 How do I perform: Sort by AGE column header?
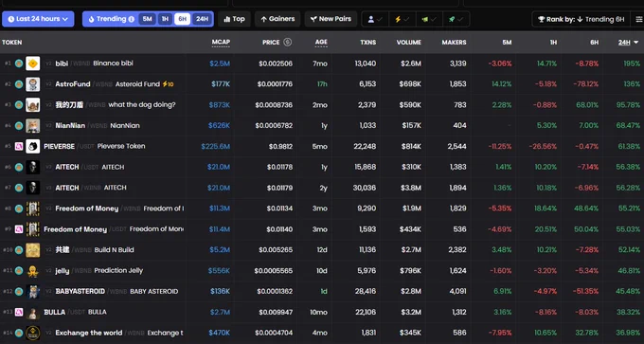click(321, 43)
